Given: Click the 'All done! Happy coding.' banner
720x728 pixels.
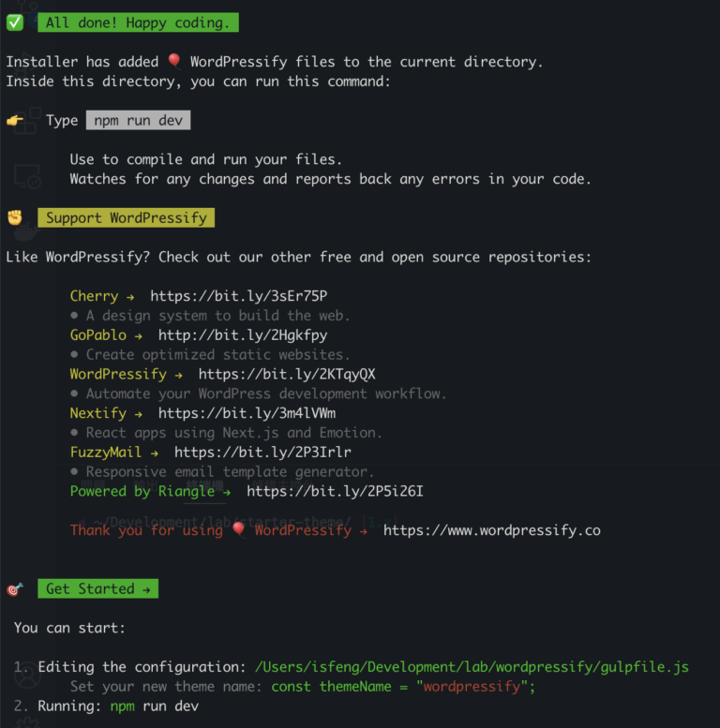Looking at the screenshot, I should coord(139,22).
